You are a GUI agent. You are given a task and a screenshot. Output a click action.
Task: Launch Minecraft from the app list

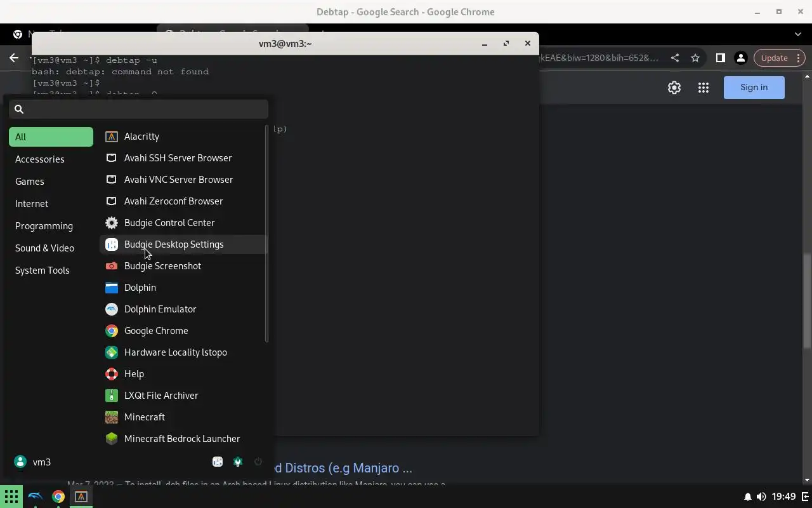coord(183,417)
